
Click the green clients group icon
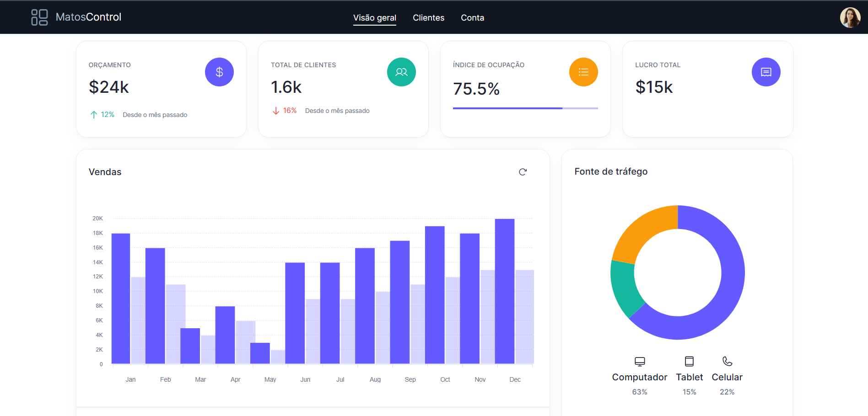[x=401, y=72]
